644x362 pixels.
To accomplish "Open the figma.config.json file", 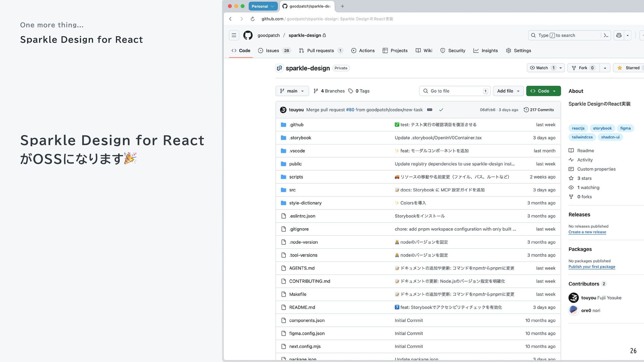I will (307, 334).
